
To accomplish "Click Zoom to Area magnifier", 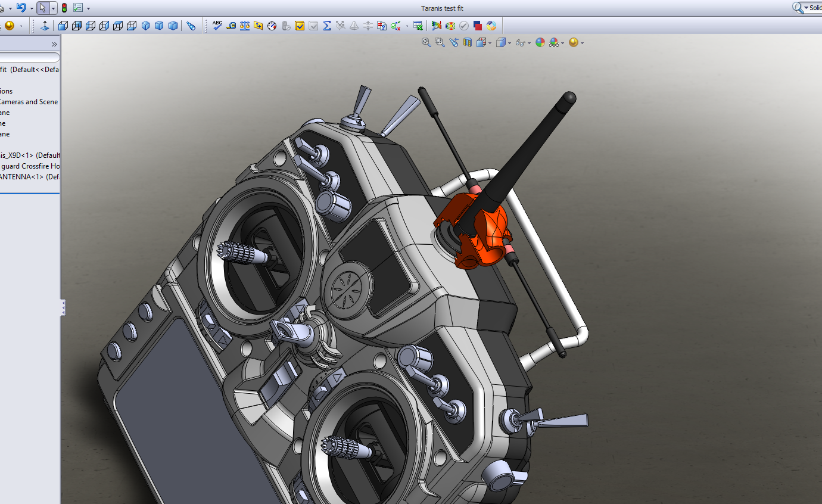I will point(440,42).
